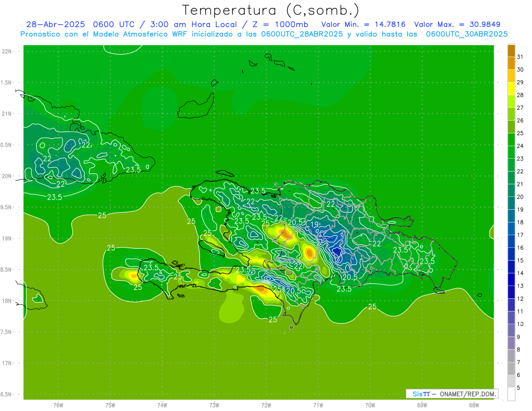Click the legend swatch between 30 and 31
Image resolution: width=532 pixels, height=411 pixels.
(511, 63)
